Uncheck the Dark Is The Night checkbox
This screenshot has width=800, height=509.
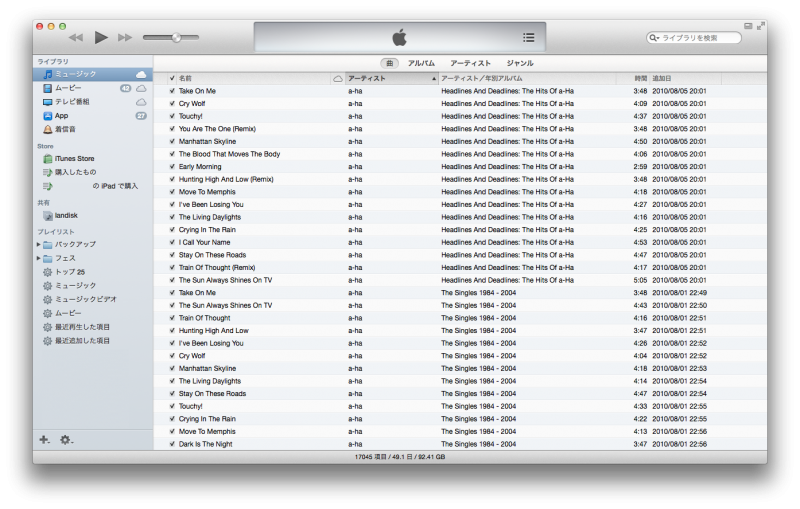pos(172,444)
